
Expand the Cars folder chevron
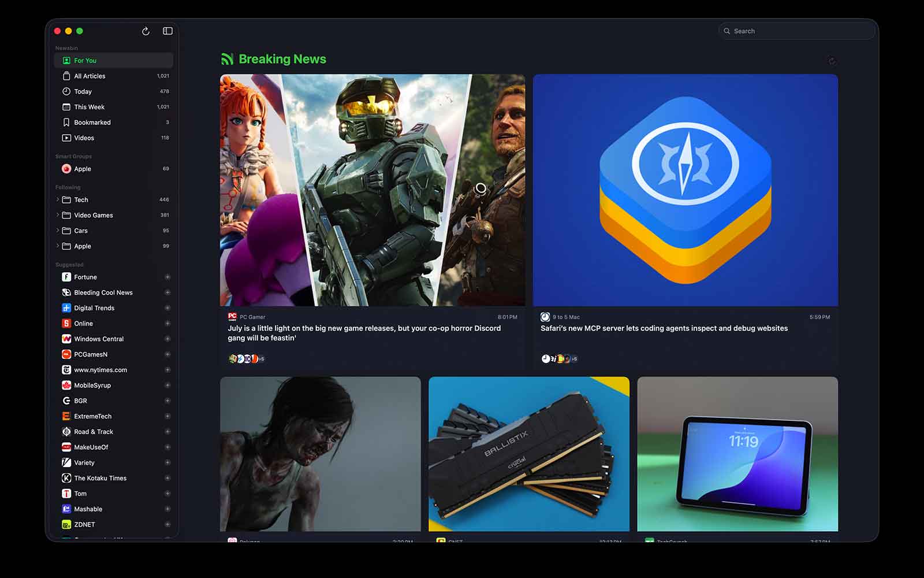(x=58, y=231)
